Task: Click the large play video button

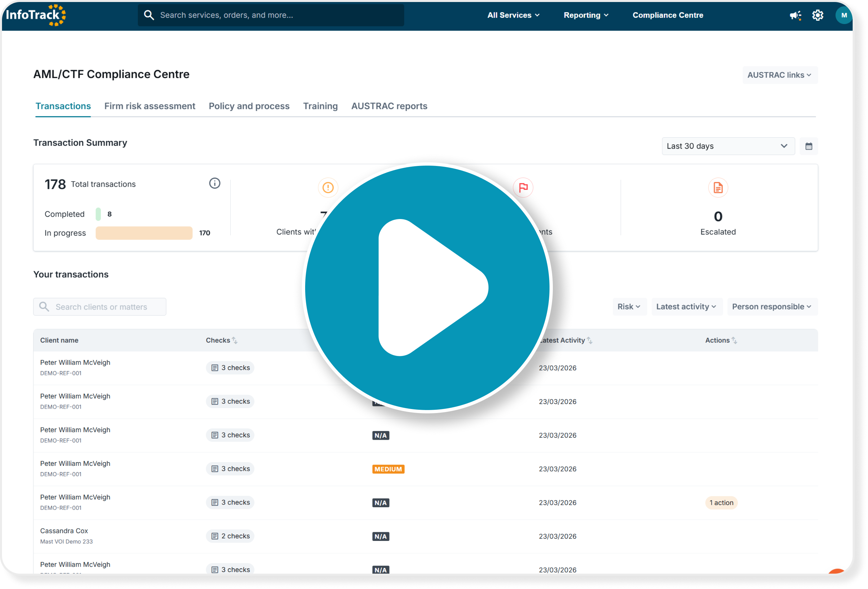Action: (427, 287)
